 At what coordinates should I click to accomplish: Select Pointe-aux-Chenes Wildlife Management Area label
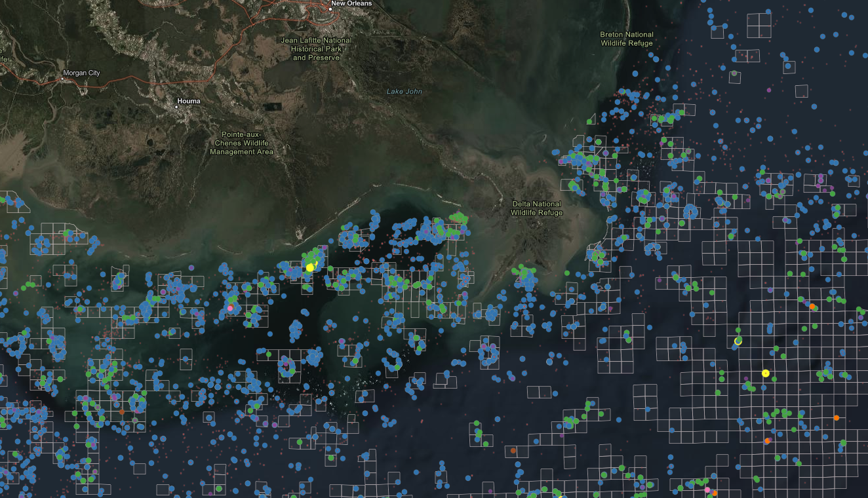click(241, 143)
